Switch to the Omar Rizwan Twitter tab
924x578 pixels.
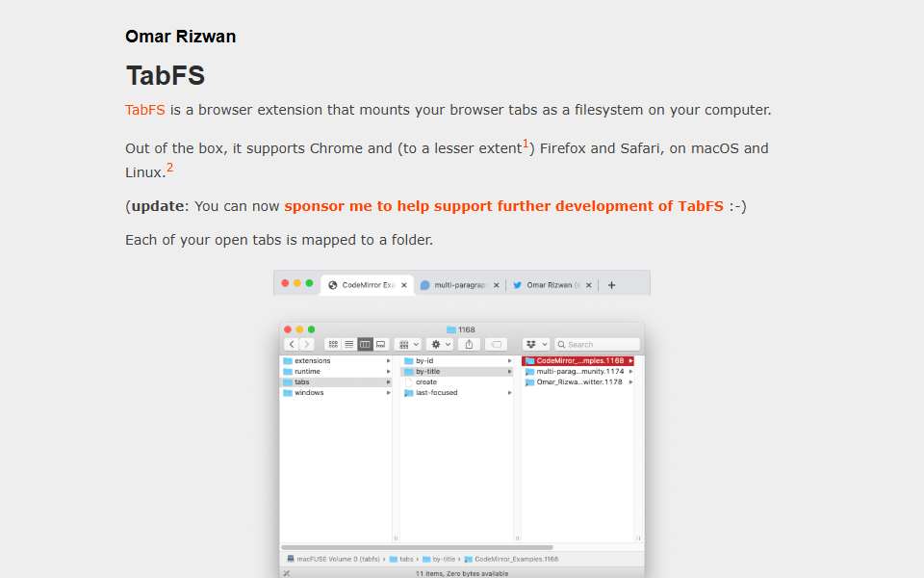click(x=547, y=285)
